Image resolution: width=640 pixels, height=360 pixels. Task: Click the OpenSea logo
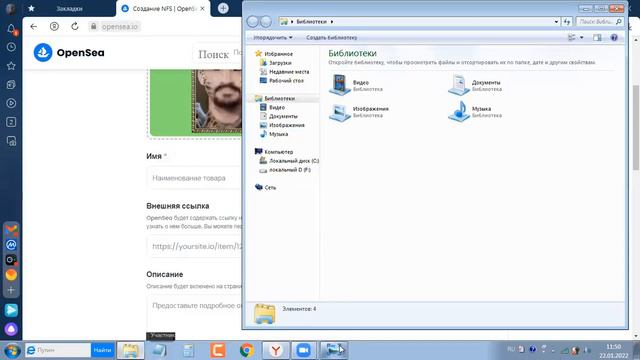tap(69, 53)
